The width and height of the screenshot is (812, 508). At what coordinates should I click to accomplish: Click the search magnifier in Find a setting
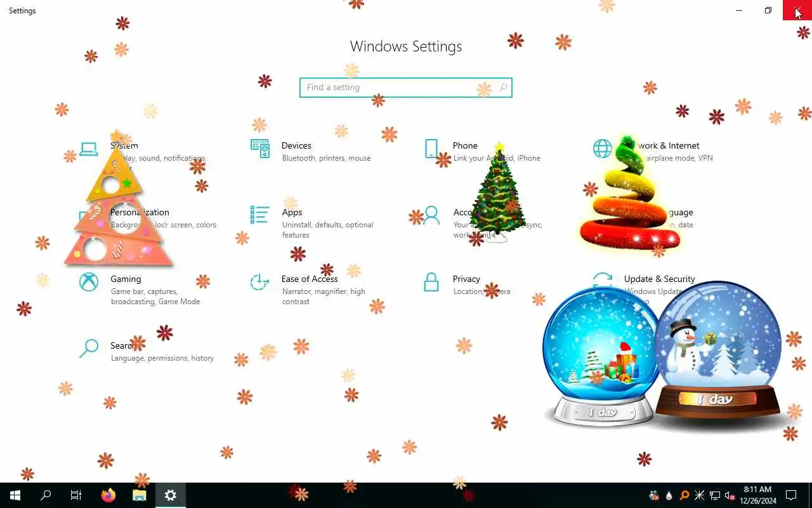point(503,88)
